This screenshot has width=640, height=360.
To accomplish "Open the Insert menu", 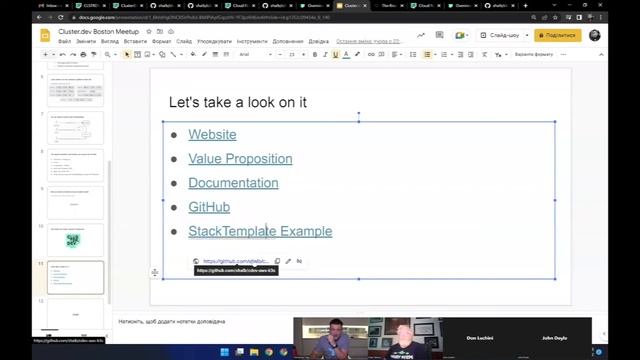I will point(135,41).
